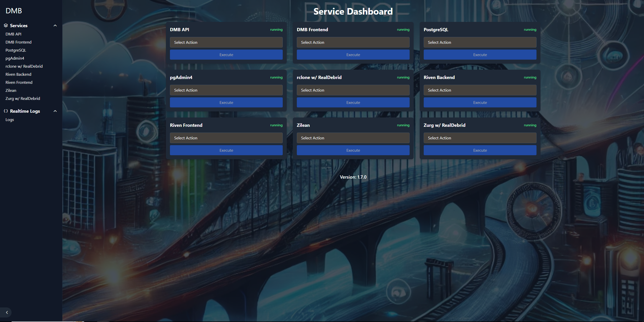Execute the action for rclone w/ RealDebrid
Viewport: 644px width, 322px height.
click(x=353, y=102)
